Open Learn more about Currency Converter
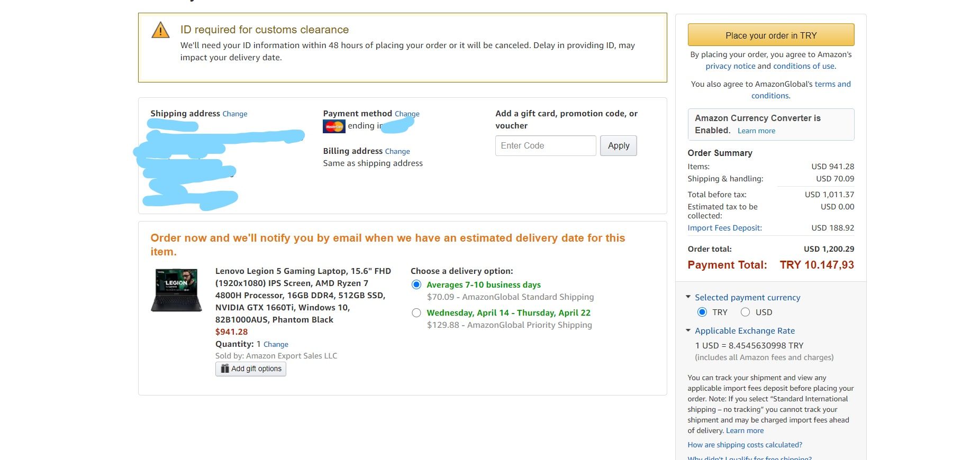This screenshot has height=460, width=980. [x=756, y=131]
